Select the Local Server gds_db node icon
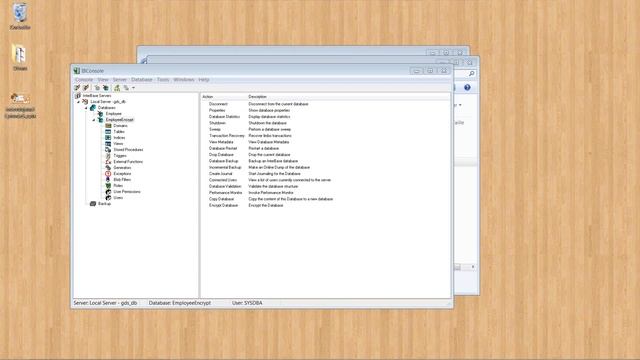The image size is (640, 360). click(85, 102)
